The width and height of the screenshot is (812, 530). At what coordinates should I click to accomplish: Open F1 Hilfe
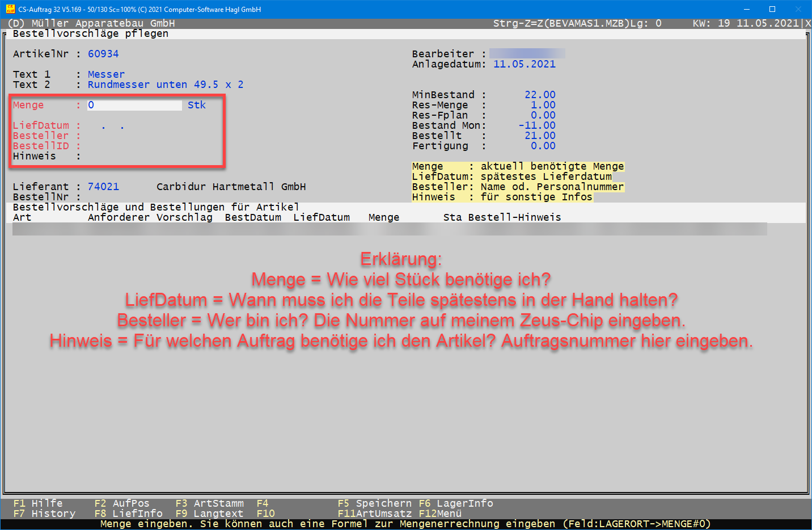tap(38, 503)
